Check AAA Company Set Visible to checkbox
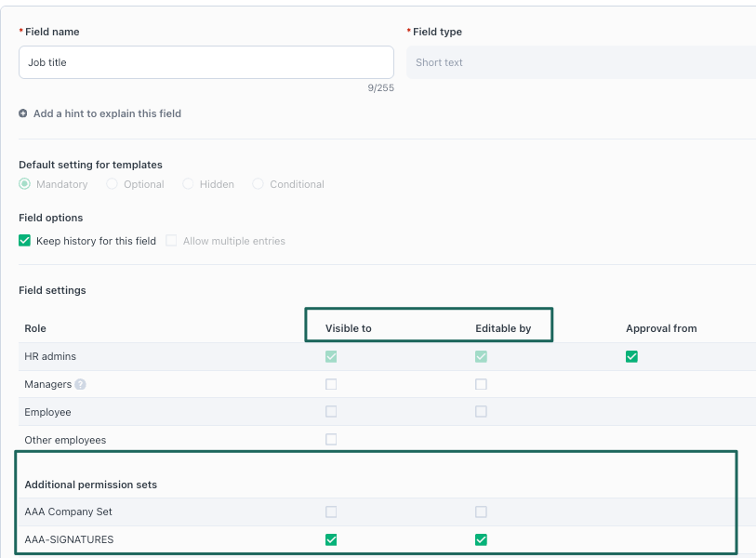The height and width of the screenshot is (558, 756). tap(331, 511)
